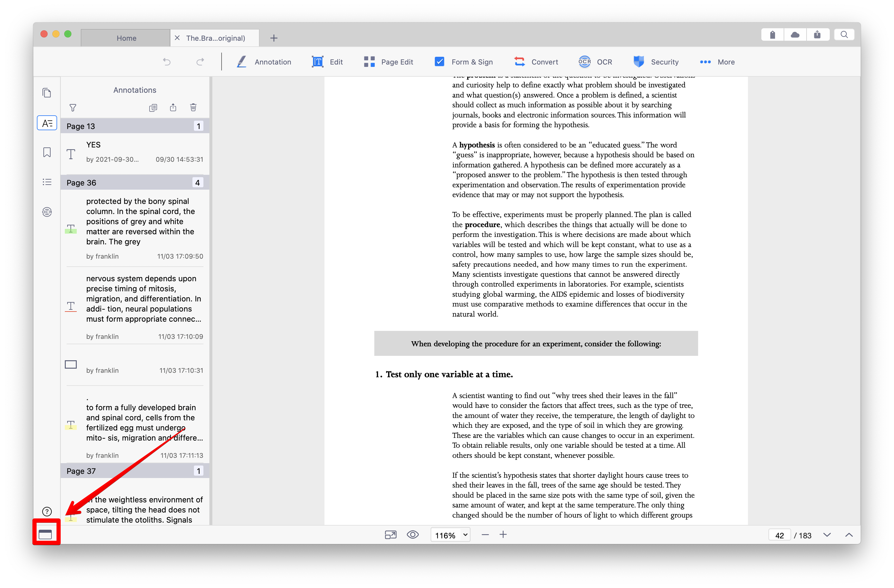This screenshot has height=588, width=894.
Task: Open search with the magnifier icon
Action: (844, 35)
